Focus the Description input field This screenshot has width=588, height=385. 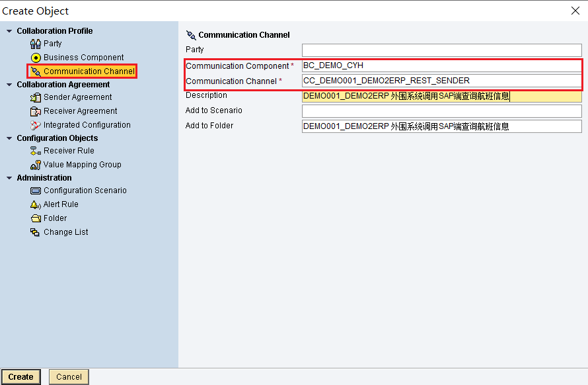pyautogui.click(x=442, y=96)
